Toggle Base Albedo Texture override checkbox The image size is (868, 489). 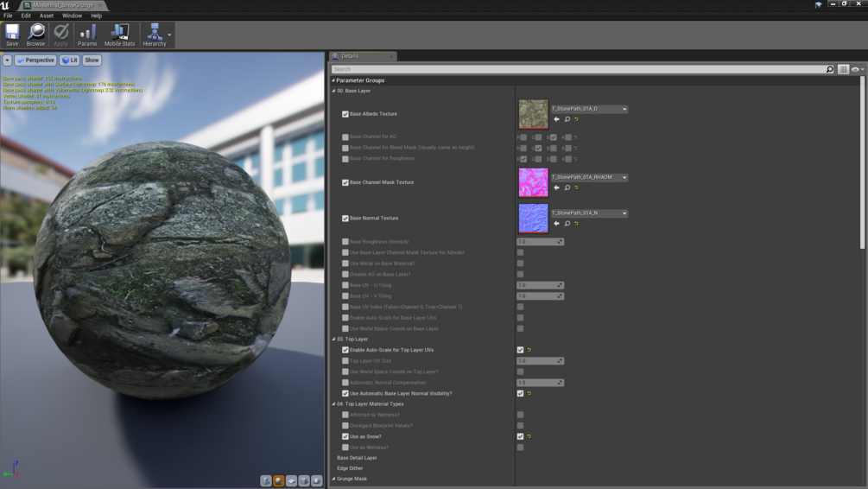click(345, 114)
